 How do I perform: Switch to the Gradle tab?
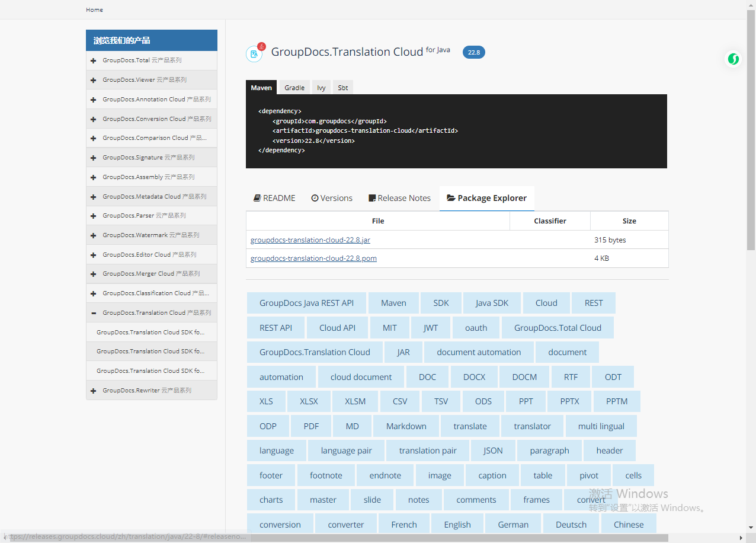point(294,87)
